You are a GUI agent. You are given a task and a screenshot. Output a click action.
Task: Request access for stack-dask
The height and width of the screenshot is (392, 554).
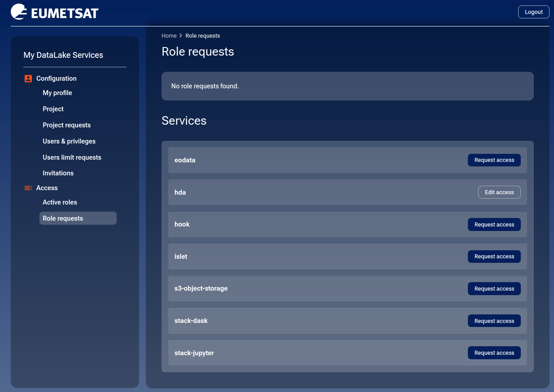click(x=494, y=321)
